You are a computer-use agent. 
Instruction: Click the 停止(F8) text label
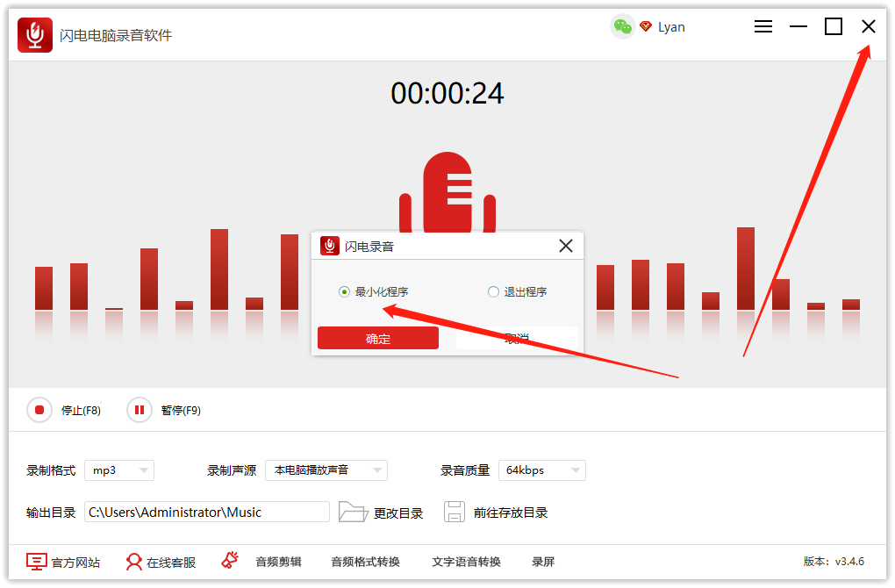coord(81,411)
